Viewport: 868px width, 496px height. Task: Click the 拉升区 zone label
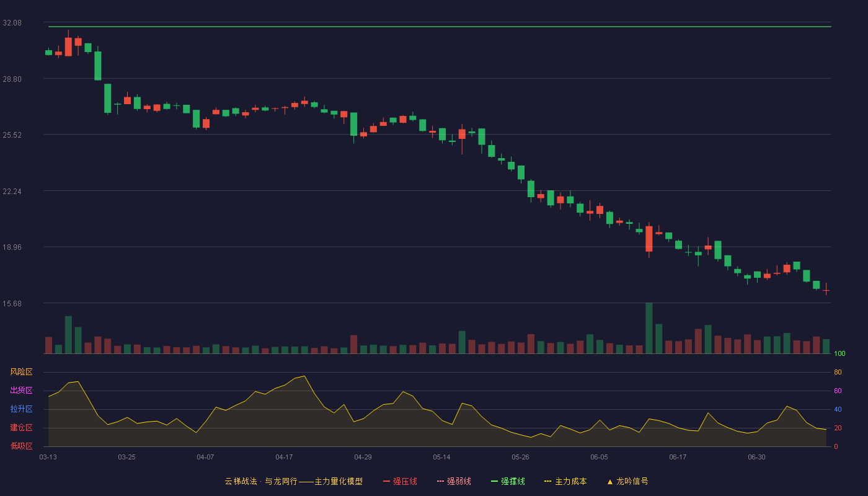pyautogui.click(x=21, y=409)
